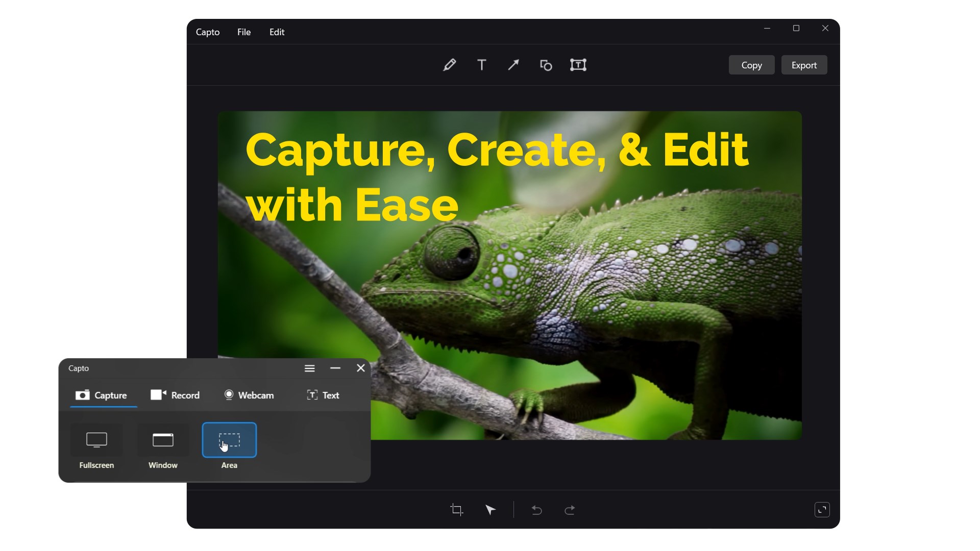This screenshot has width=980, height=551.
Task: Undo the last edit
Action: coord(536,510)
